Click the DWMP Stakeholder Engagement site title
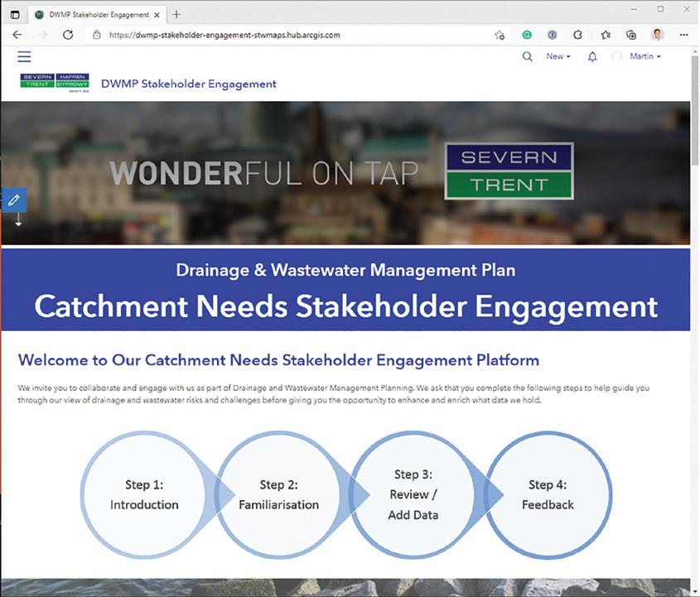The width and height of the screenshot is (700, 597). [x=188, y=84]
